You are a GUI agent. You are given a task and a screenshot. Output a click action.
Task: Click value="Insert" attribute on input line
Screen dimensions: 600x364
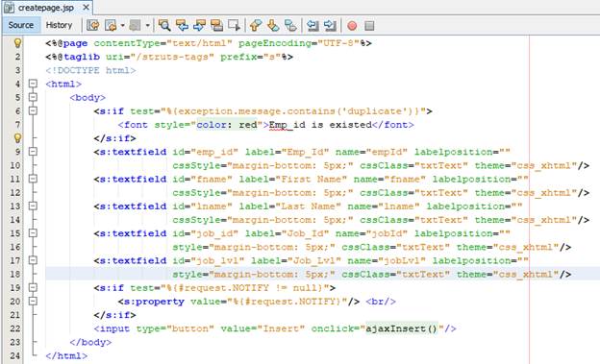coord(262,328)
